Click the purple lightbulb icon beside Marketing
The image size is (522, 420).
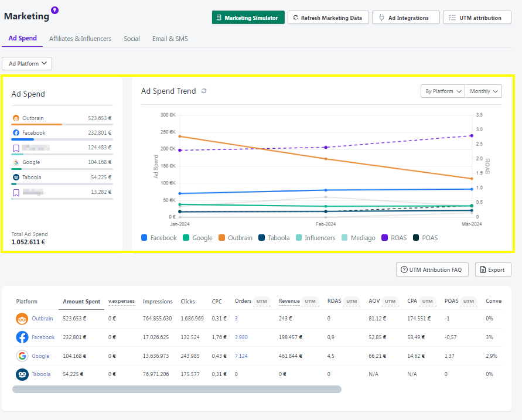coord(55,11)
